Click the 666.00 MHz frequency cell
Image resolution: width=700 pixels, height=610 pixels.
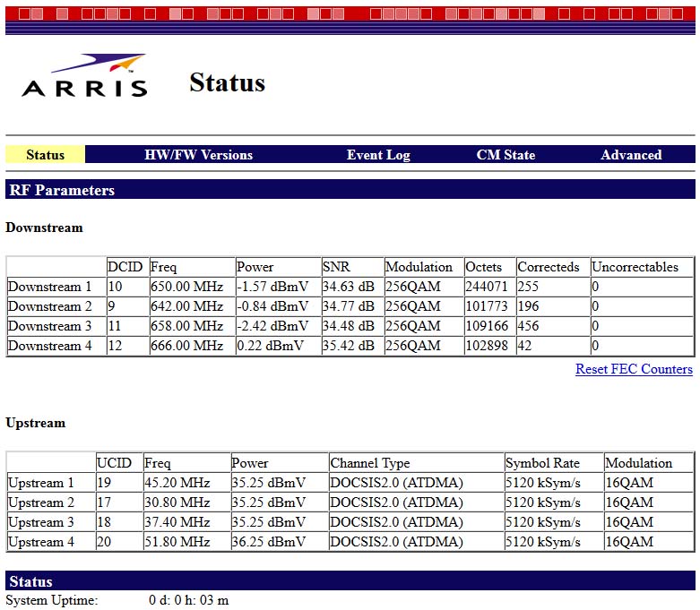click(x=186, y=346)
